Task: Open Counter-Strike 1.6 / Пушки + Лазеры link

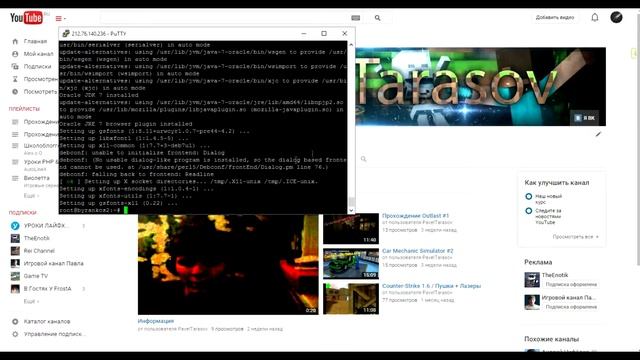Action: point(431,286)
